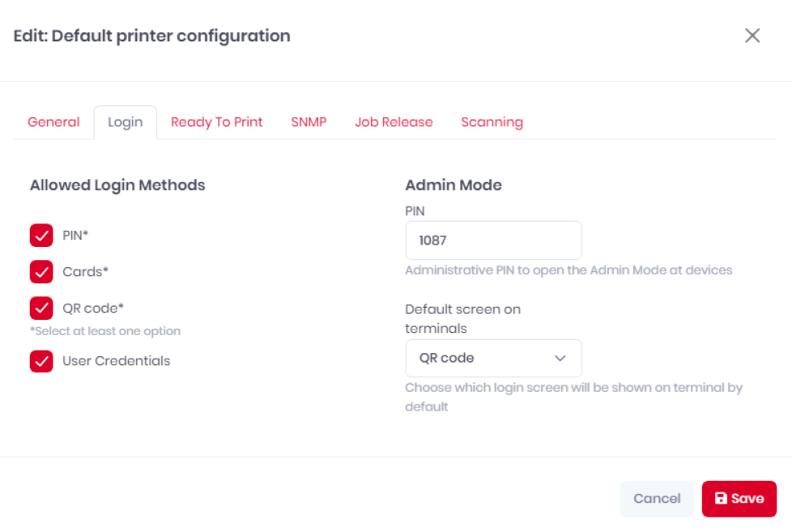
Task: Click the chevron arrow in QR code dropdown
Action: point(560,358)
